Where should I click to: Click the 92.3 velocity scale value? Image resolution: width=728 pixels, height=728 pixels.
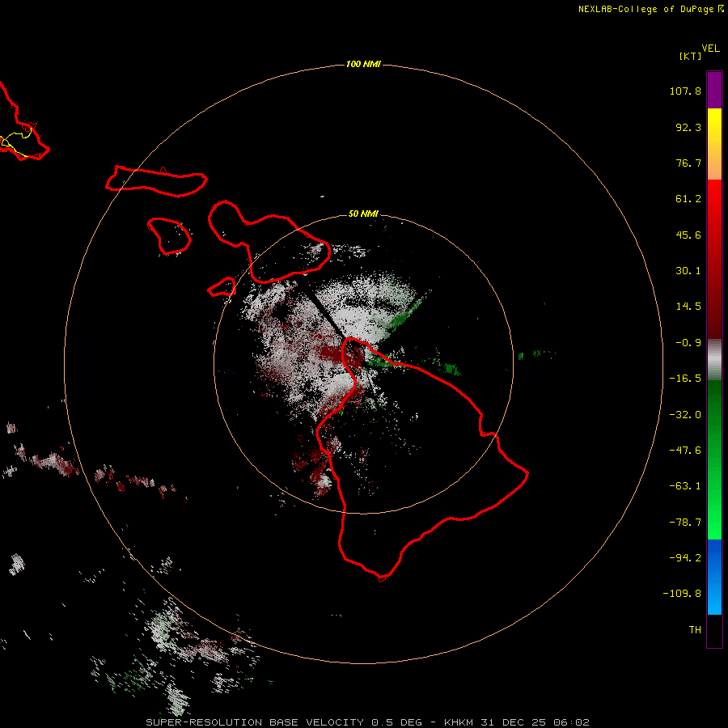(688, 127)
